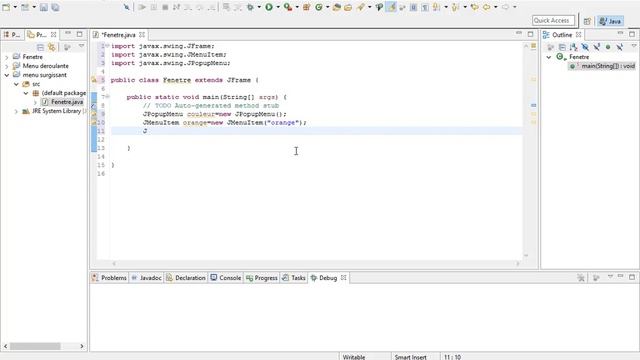
Task: Click the New Java Package icon
Action: click(307, 7)
